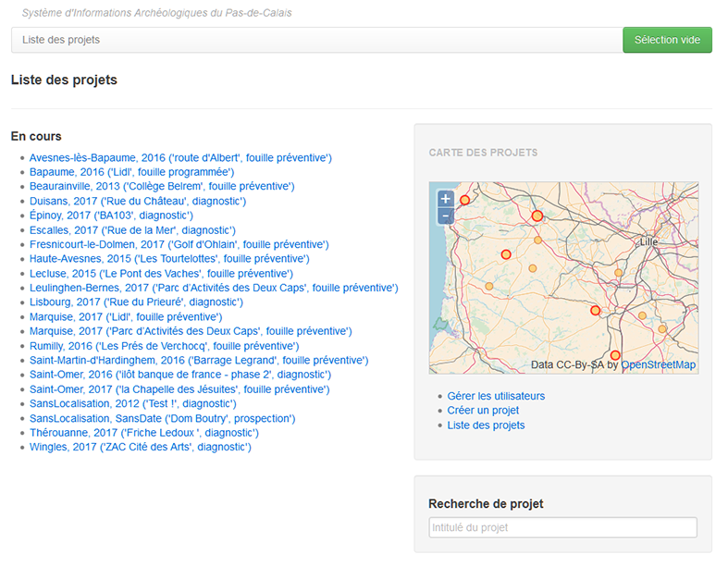Open SansLocalisation 2012 'Test !' project
Viewport: 728px width, 567px height.
(x=133, y=404)
